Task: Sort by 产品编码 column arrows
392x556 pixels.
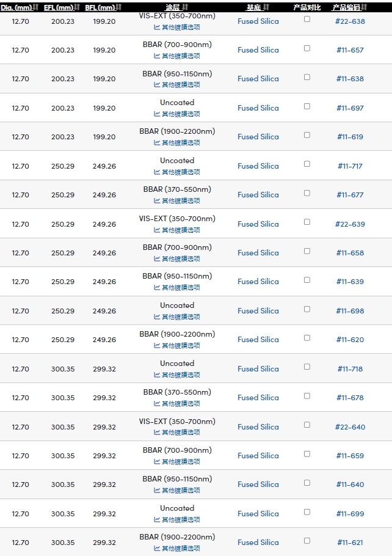Action: [364, 7]
